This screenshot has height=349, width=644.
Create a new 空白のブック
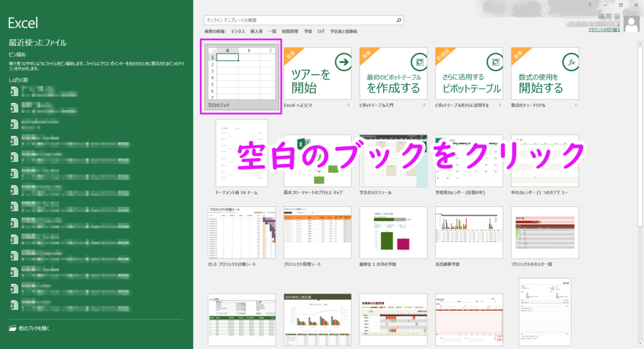point(241,77)
